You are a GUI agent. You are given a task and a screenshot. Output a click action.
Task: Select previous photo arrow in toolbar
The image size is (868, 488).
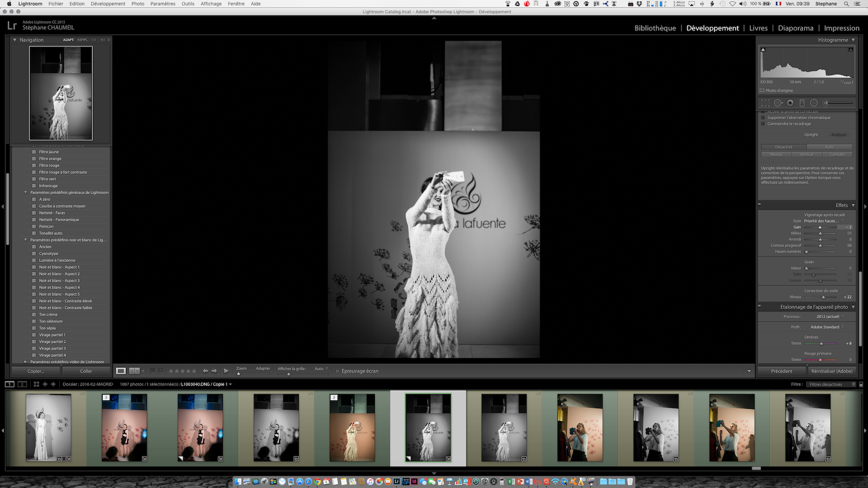pyautogui.click(x=205, y=371)
